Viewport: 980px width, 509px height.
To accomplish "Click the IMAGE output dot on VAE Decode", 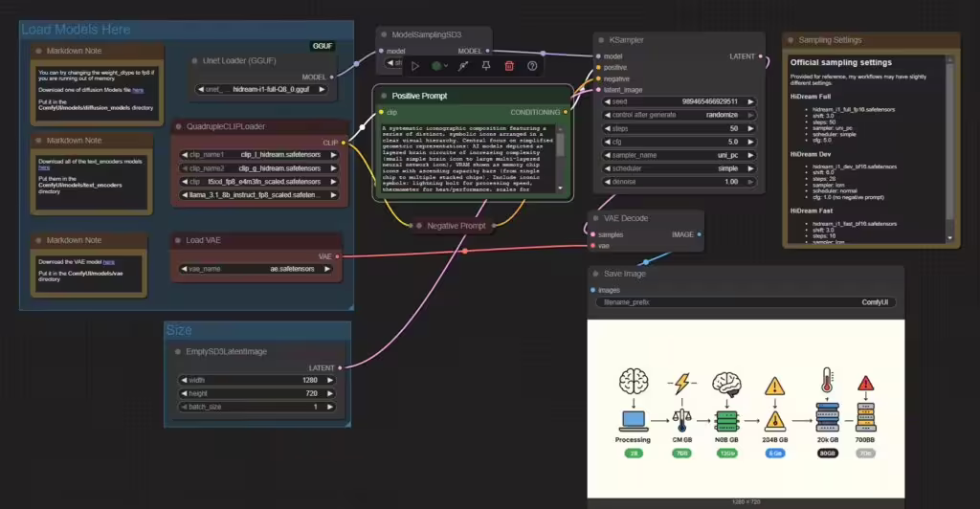I will click(x=699, y=234).
